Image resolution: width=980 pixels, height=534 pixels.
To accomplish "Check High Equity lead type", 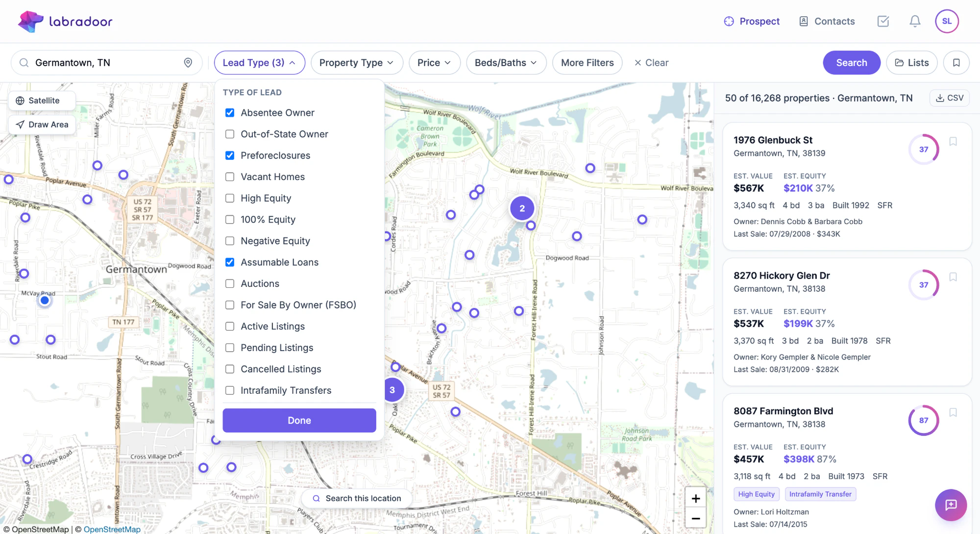I will tap(229, 198).
